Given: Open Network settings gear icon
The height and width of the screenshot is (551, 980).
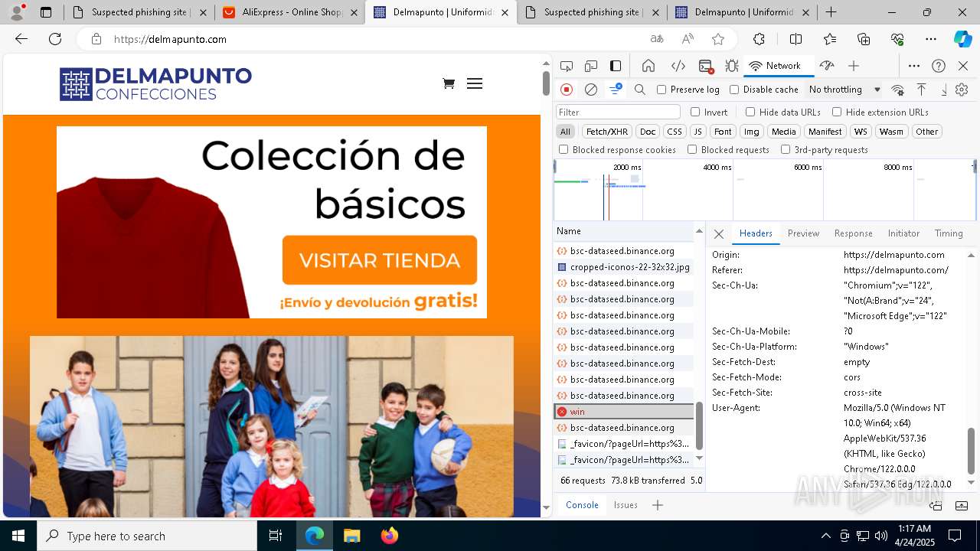Looking at the screenshot, I should (x=962, y=90).
